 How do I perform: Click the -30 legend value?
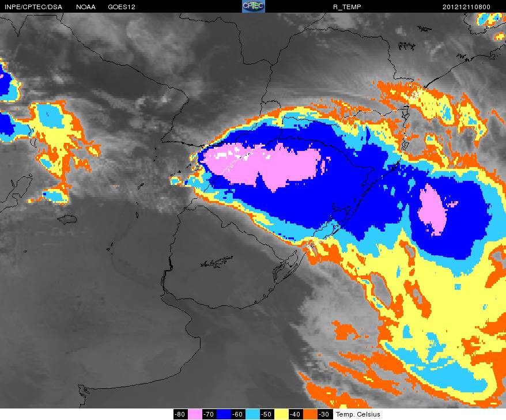(324, 414)
